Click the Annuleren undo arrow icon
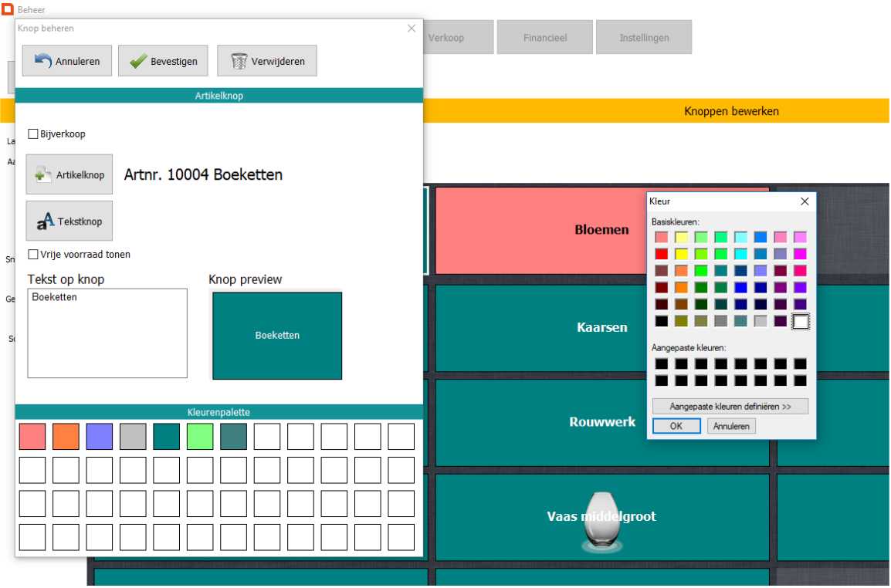The height and width of the screenshot is (588, 891). [43, 61]
